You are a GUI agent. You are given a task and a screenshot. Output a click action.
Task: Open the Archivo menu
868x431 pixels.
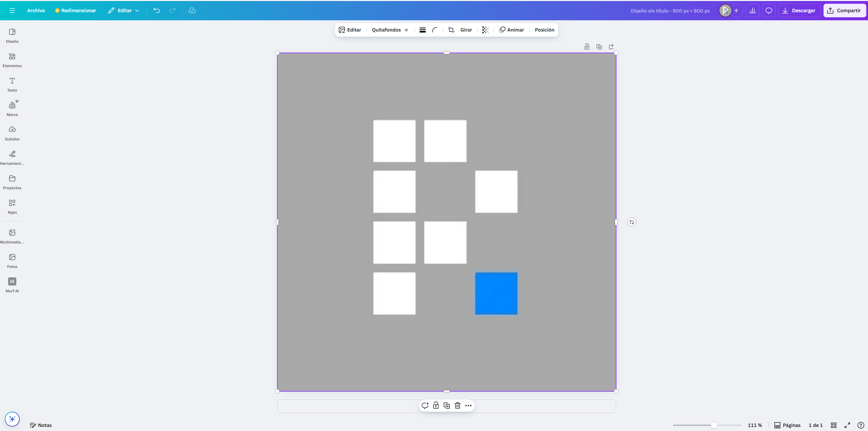click(x=36, y=11)
